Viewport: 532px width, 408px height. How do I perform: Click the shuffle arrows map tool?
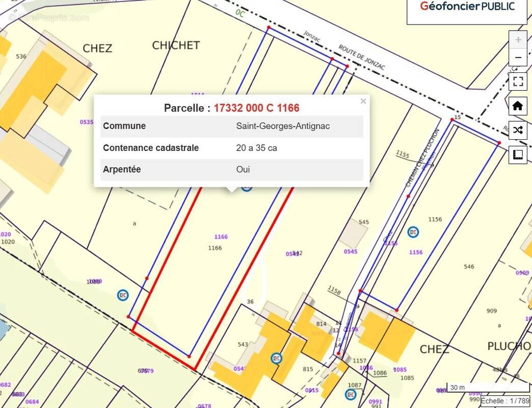518,130
